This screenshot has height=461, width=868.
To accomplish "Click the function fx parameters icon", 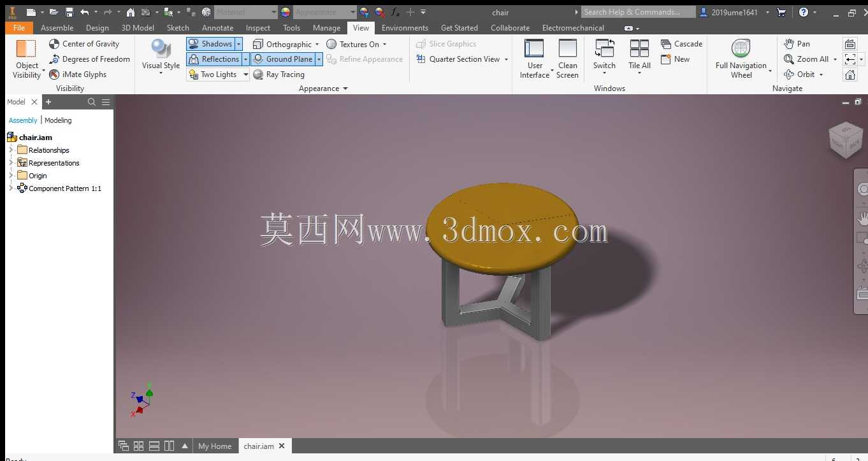I will pyautogui.click(x=395, y=12).
